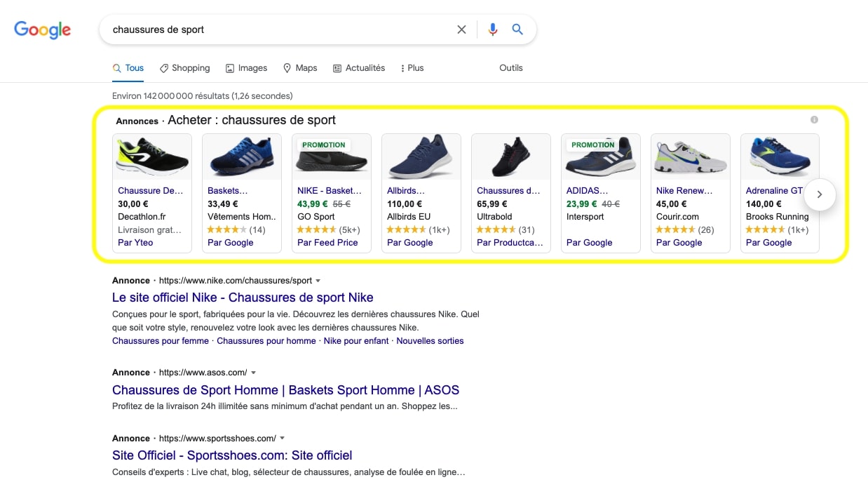Viewport: 868px width, 487px height.
Task: Click the star rating with (5k+) reviews
Action: point(317,230)
